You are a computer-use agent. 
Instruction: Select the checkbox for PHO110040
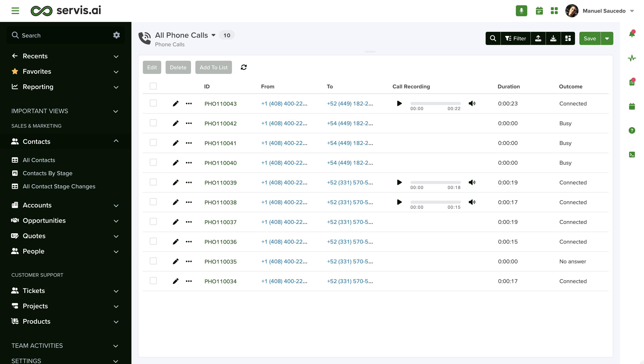(x=153, y=162)
